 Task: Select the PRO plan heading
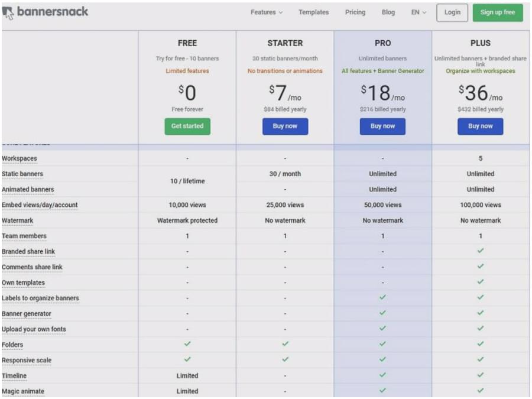(382, 43)
